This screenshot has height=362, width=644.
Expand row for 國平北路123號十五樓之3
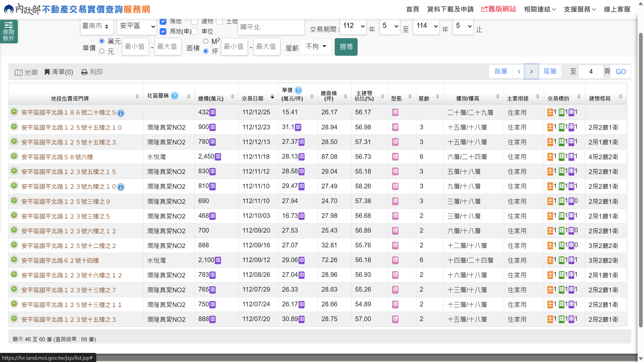(14, 318)
